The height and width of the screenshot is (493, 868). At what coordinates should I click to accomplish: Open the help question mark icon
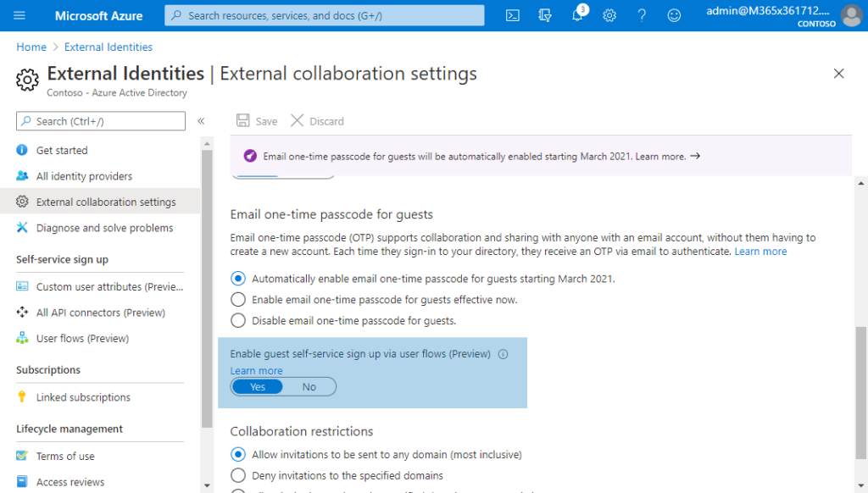click(642, 15)
